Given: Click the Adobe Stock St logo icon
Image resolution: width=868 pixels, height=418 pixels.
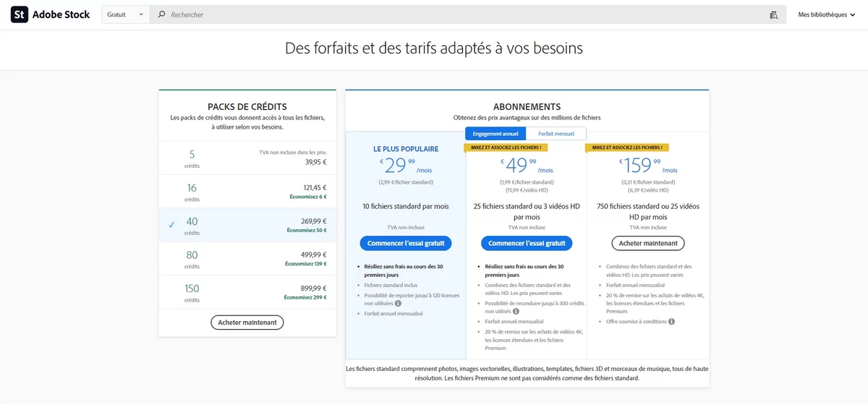Looking at the screenshot, I should (20, 14).
